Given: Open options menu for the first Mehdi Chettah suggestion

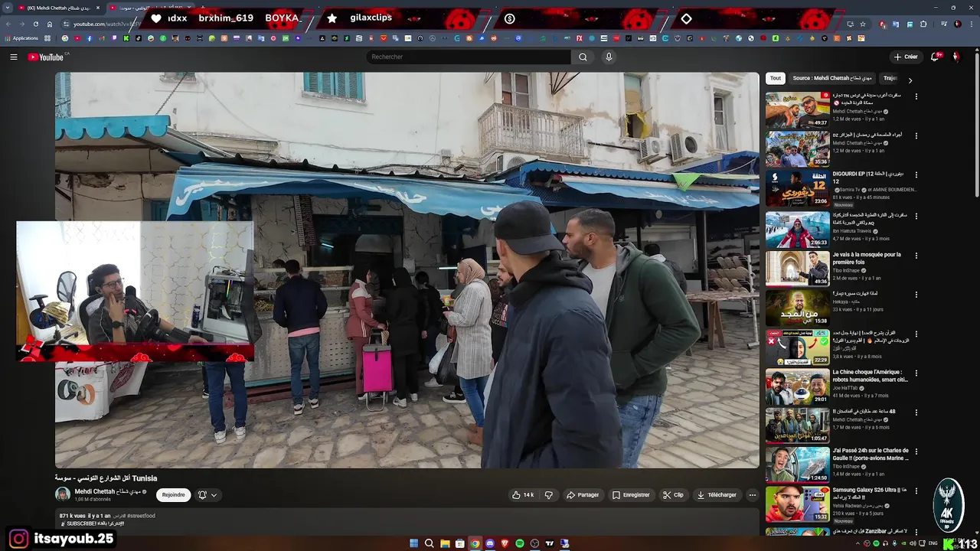Looking at the screenshot, I should click(x=916, y=96).
